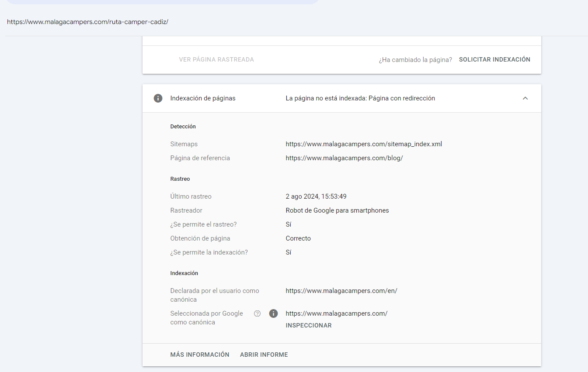Click Robot de Google para smartphones value

pos(337,210)
